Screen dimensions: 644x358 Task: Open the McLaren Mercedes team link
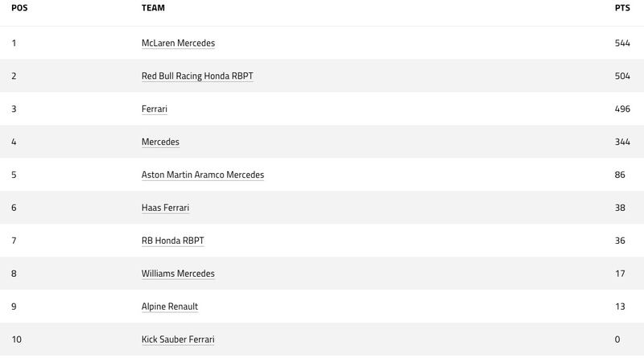tap(178, 43)
